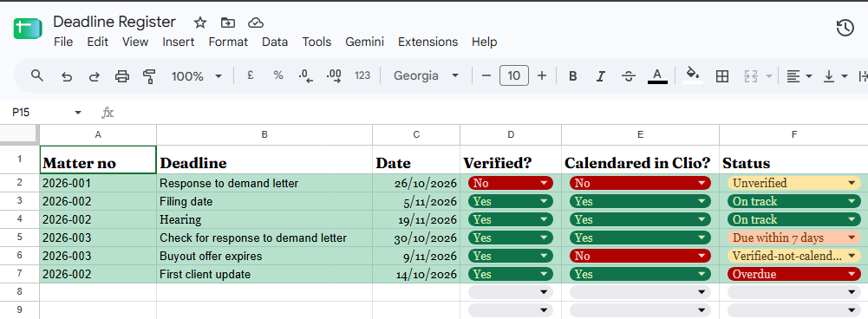The image size is (868, 319).
Task: Open Due within 7 days dropdown
Action: [793, 238]
